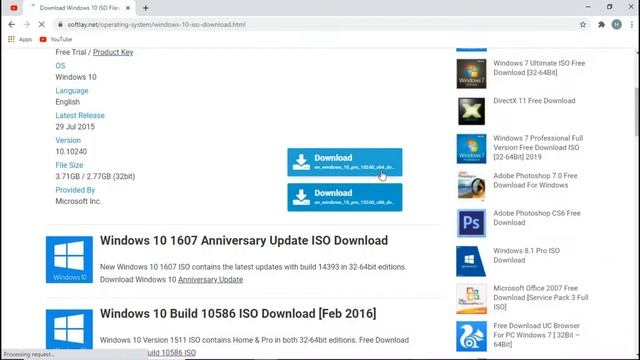Open the Chrome profile avatar
Screen dimensions: 640x360
coord(616,24)
